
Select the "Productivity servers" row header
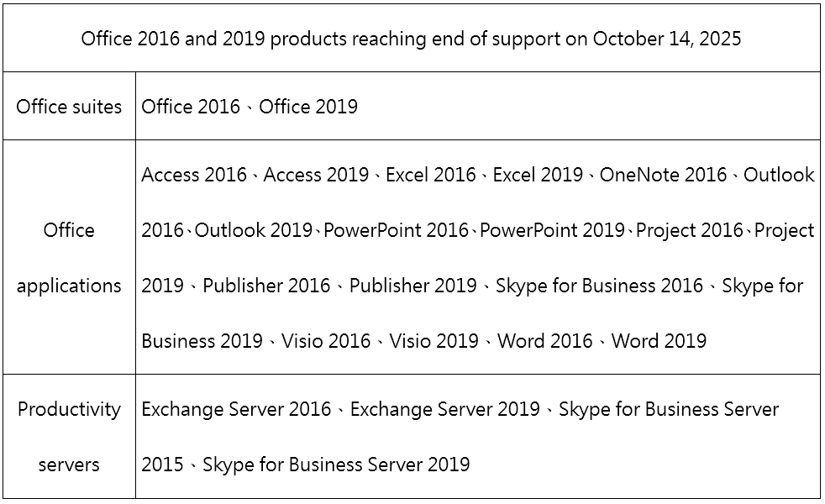[69, 436]
